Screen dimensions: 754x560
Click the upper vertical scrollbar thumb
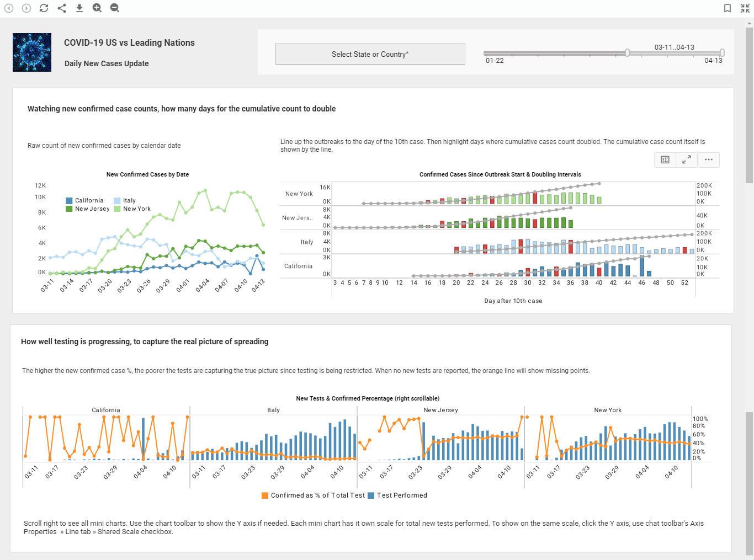pyautogui.click(x=749, y=105)
